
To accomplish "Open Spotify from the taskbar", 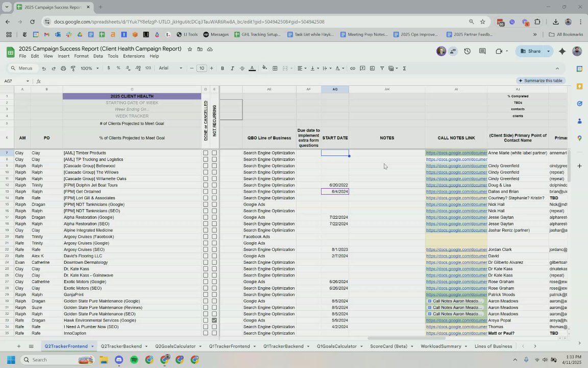I will coord(134,360).
